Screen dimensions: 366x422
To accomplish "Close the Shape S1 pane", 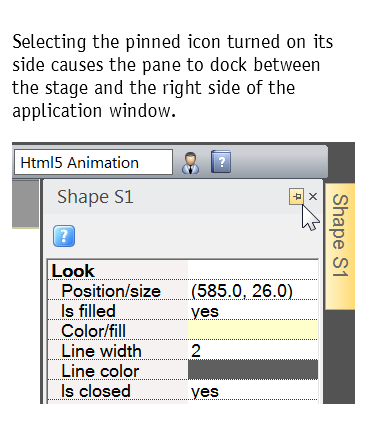I will pyautogui.click(x=313, y=197).
